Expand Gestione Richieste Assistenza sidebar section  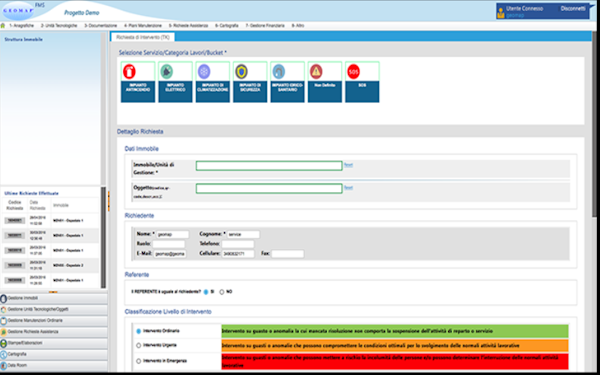[x=54, y=332]
